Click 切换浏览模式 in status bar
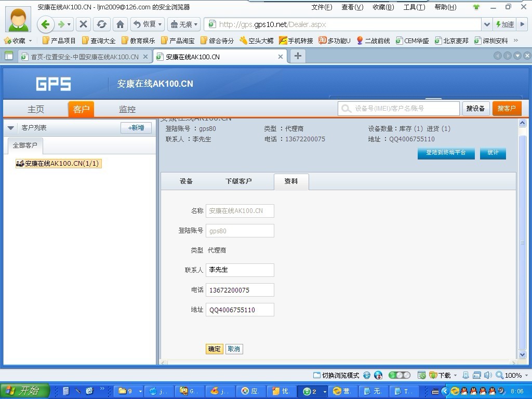This screenshot has width=532, height=399. tap(336, 375)
